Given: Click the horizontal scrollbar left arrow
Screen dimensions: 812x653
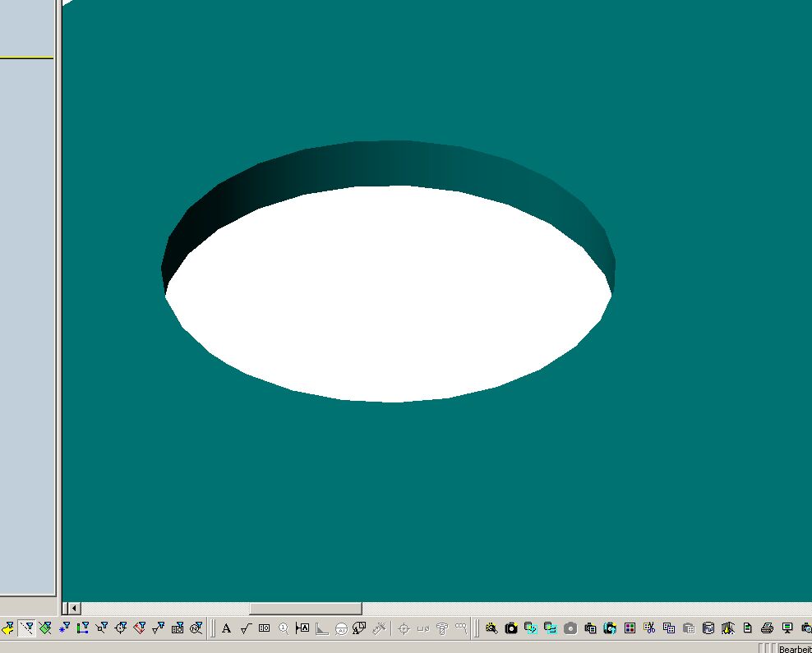Looking at the screenshot, I should 73,609.
